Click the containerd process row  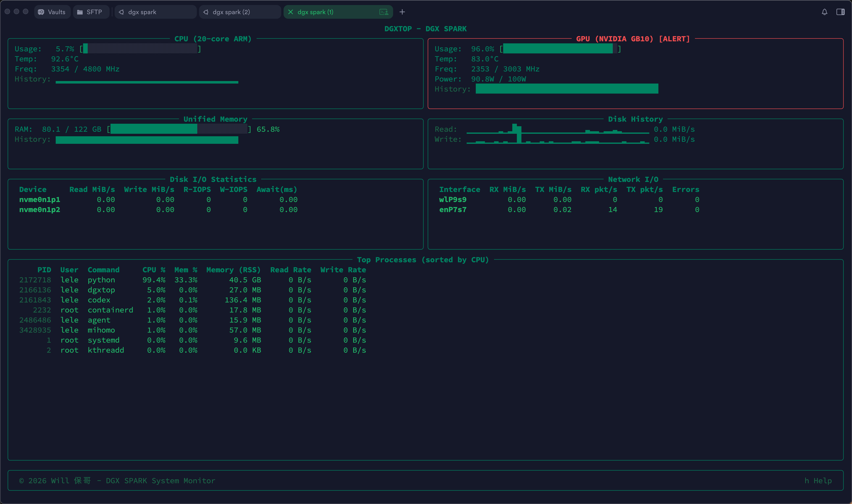click(192, 310)
